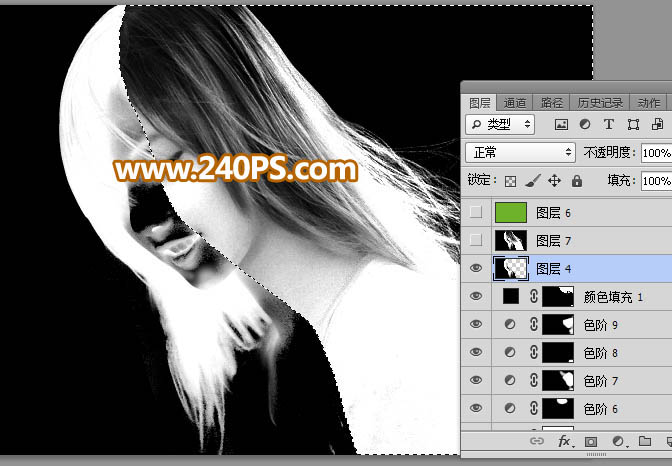Show hidden layer 图层 6

(476, 212)
